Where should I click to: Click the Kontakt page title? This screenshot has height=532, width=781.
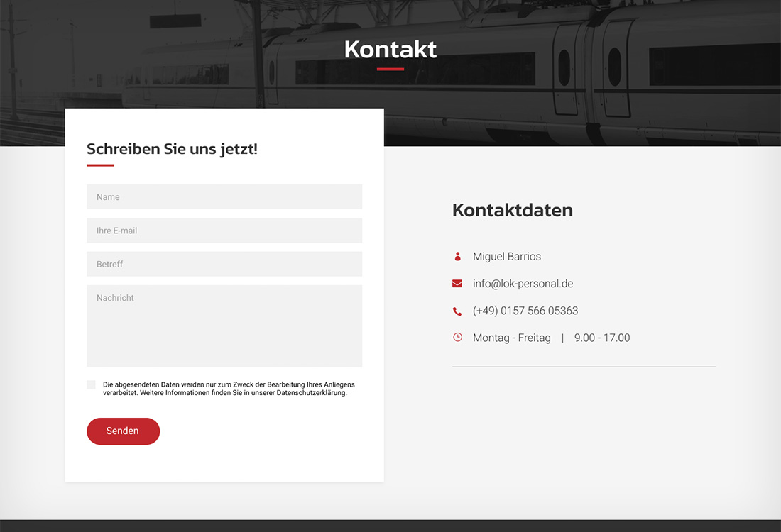tap(390, 50)
